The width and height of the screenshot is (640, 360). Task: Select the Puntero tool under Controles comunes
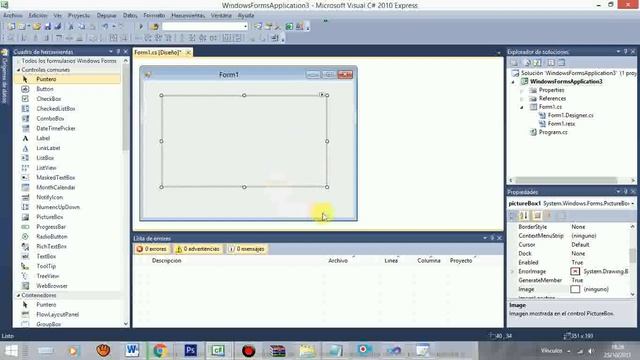[67, 79]
